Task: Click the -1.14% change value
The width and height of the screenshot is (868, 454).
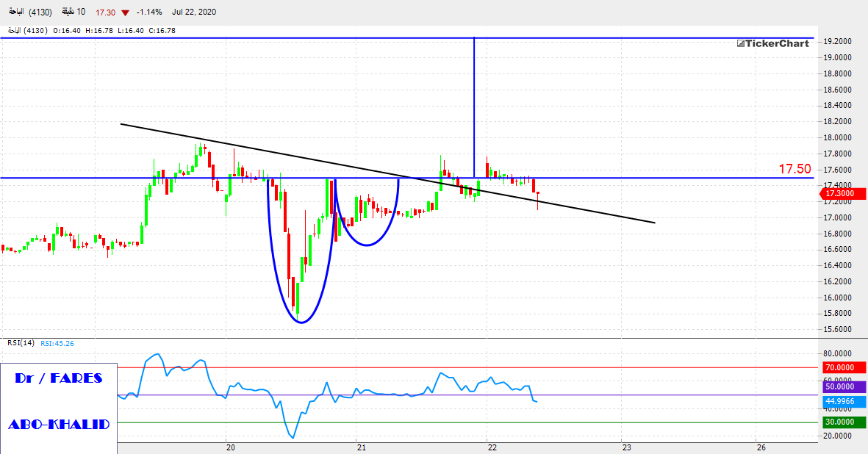Action: click(x=149, y=12)
